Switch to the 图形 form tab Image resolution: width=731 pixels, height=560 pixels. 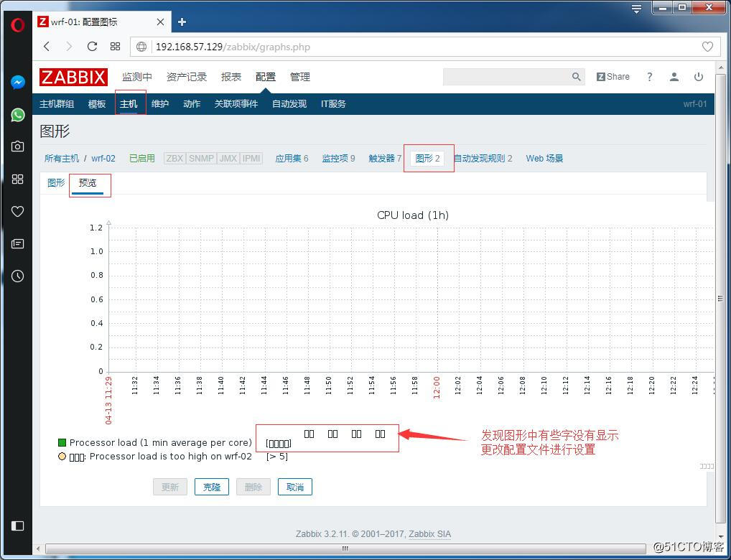(x=56, y=183)
